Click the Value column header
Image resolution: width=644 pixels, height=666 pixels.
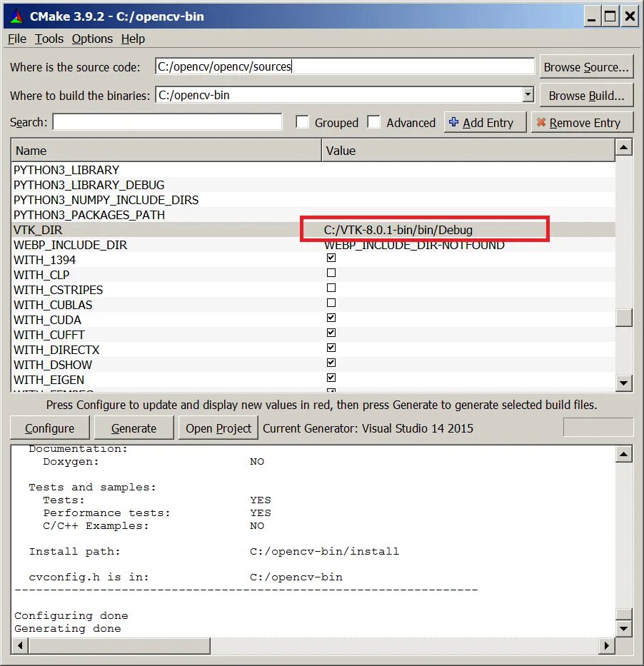(x=468, y=151)
